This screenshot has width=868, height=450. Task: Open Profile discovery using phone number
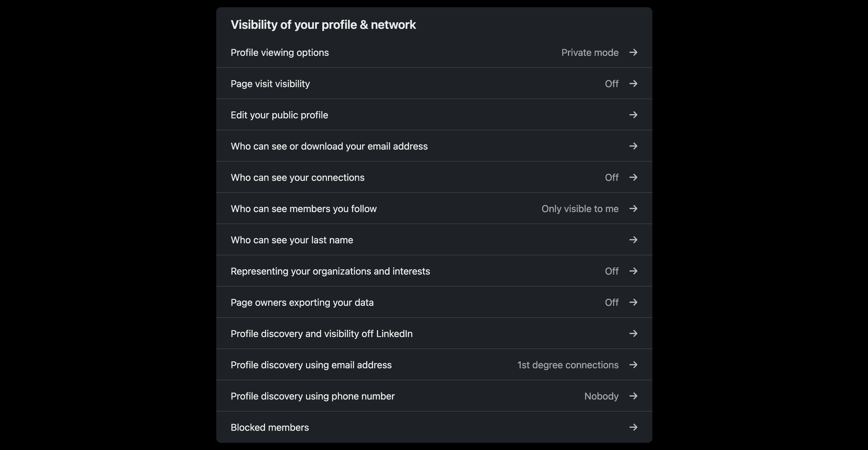pyautogui.click(x=312, y=396)
